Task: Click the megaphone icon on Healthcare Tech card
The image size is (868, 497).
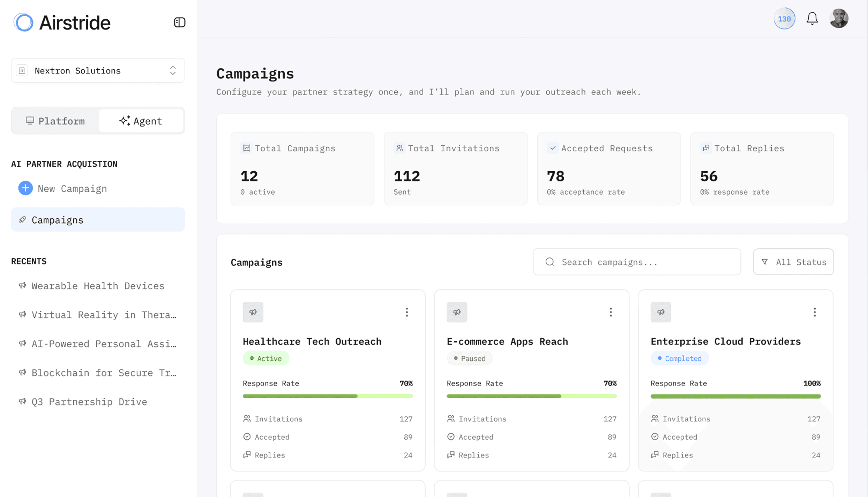Action: coord(253,312)
